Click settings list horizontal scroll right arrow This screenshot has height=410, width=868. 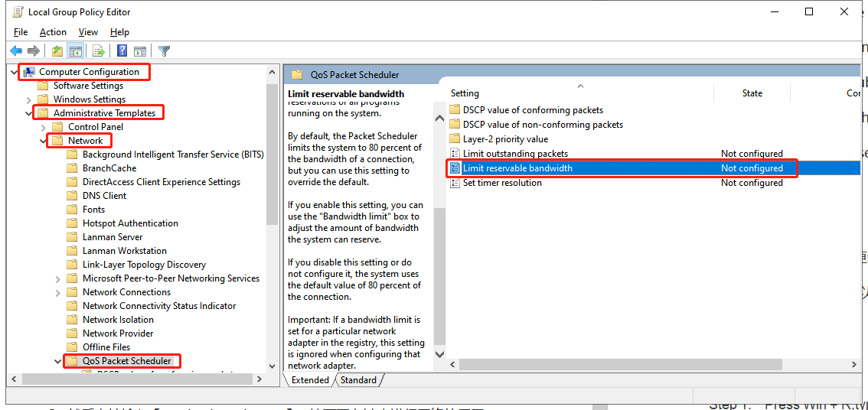coord(855,364)
